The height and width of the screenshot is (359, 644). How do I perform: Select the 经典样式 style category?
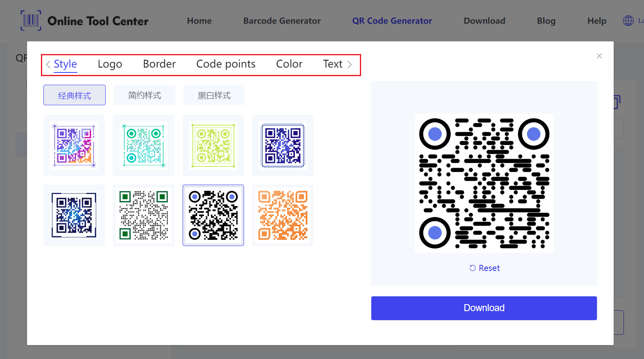[75, 95]
